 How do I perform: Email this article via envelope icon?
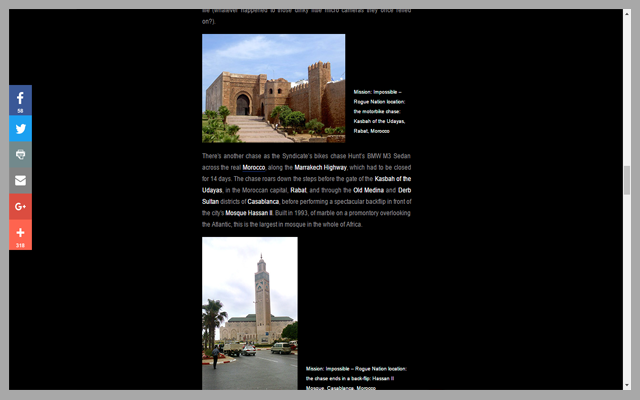tap(20, 181)
